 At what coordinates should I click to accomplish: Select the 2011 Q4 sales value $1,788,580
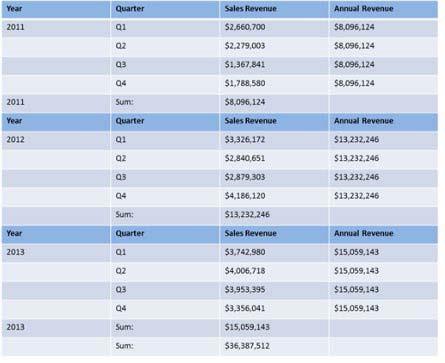[x=245, y=83]
